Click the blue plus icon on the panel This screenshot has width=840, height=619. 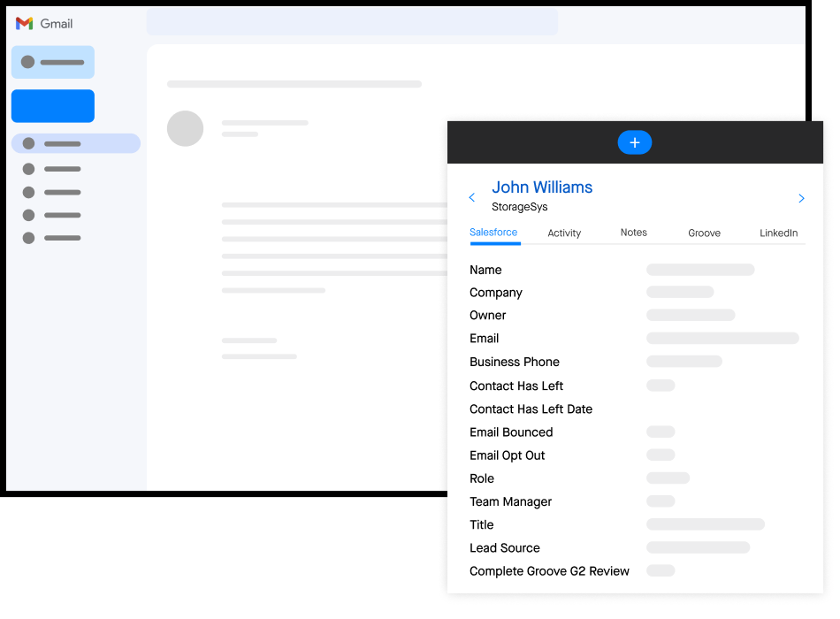pos(635,142)
